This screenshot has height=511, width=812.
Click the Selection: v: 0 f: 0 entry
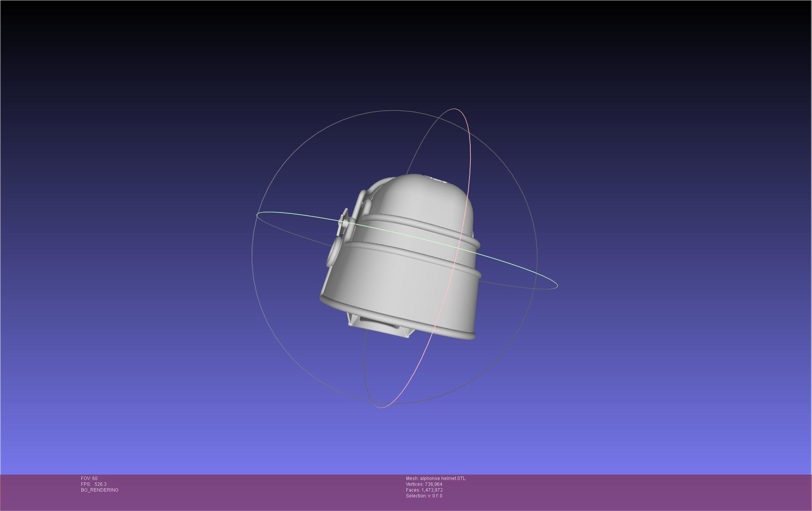(x=424, y=496)
